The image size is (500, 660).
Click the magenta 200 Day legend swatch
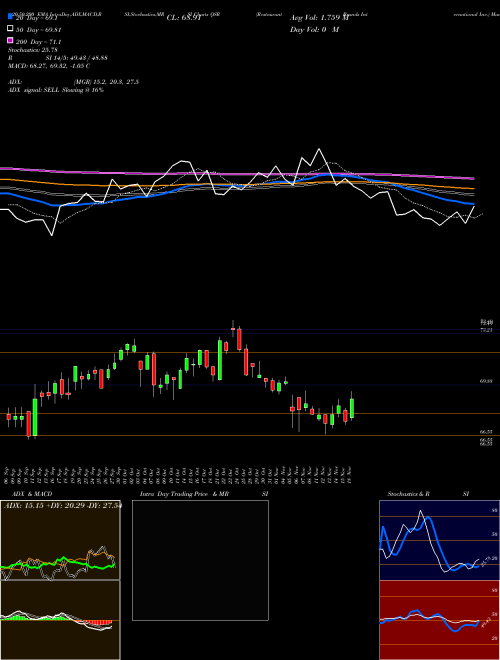click(10, 40)
